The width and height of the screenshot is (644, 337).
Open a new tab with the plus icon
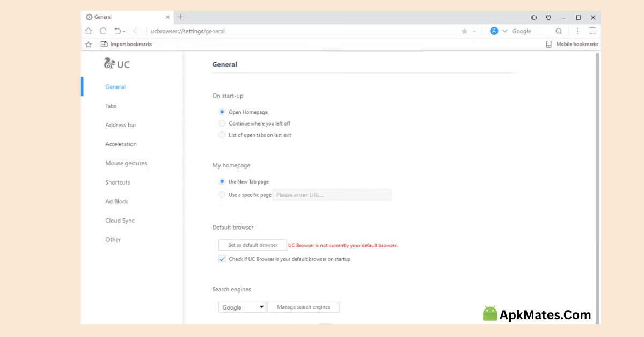(x=180, y=17)
